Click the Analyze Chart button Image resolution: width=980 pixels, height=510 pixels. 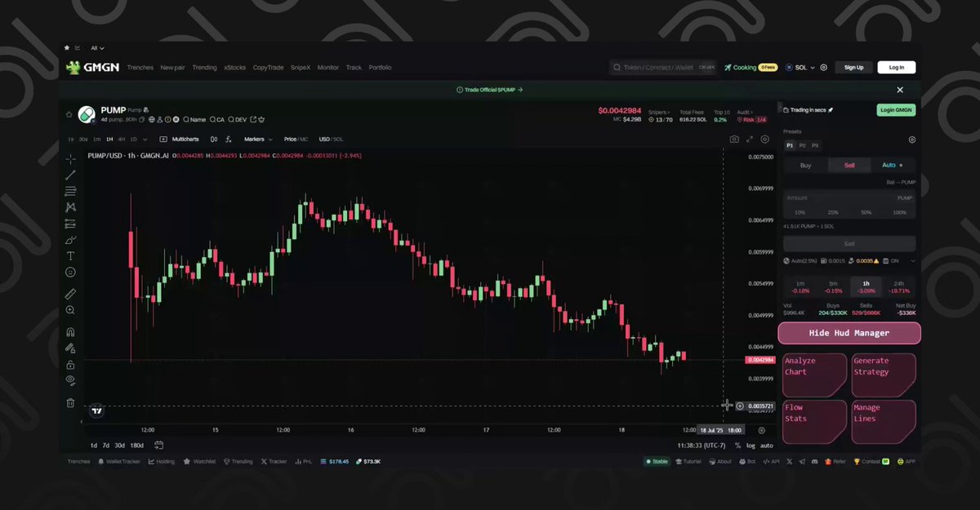[814, 375]
